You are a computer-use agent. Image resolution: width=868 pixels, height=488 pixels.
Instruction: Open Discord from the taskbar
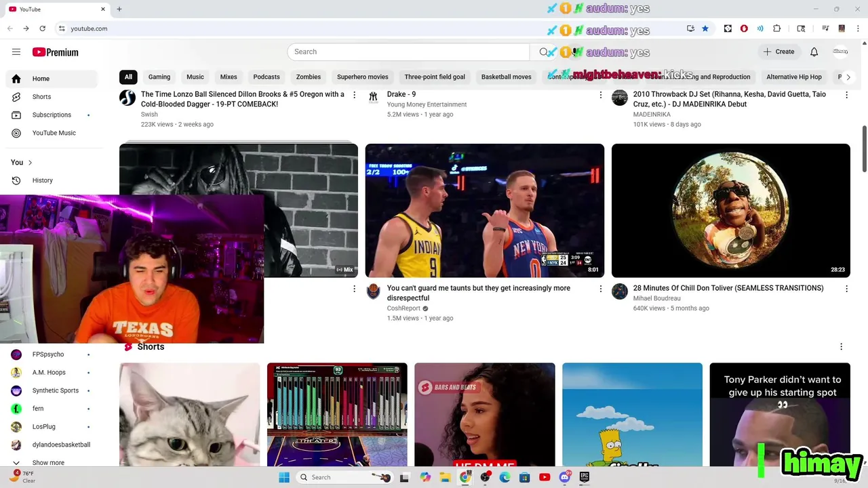click(565, 477)
